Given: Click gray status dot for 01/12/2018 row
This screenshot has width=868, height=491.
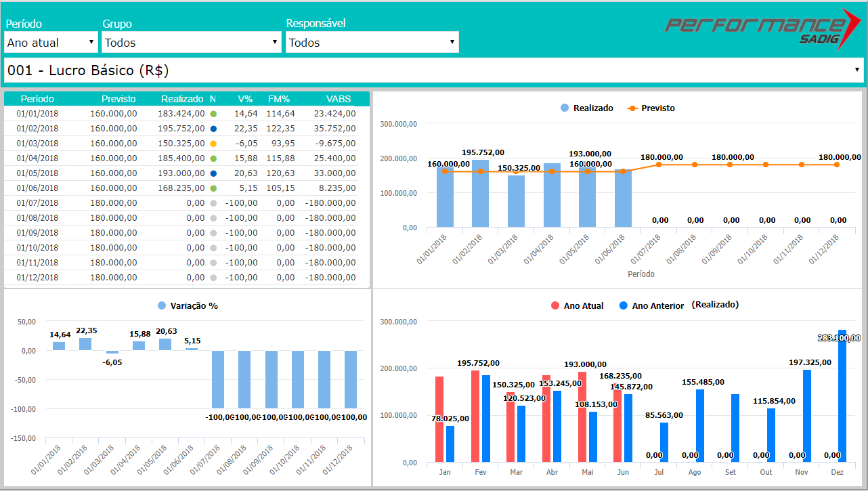Looking at the screenshot, I should coord(213,278).
